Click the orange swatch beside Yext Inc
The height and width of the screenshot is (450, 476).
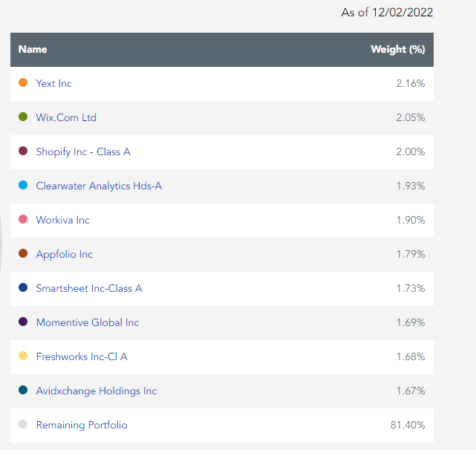point(23,82)
